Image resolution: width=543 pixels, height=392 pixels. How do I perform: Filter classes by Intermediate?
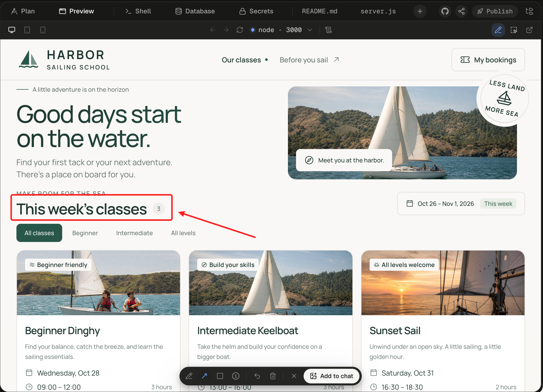tap(134, 233)
